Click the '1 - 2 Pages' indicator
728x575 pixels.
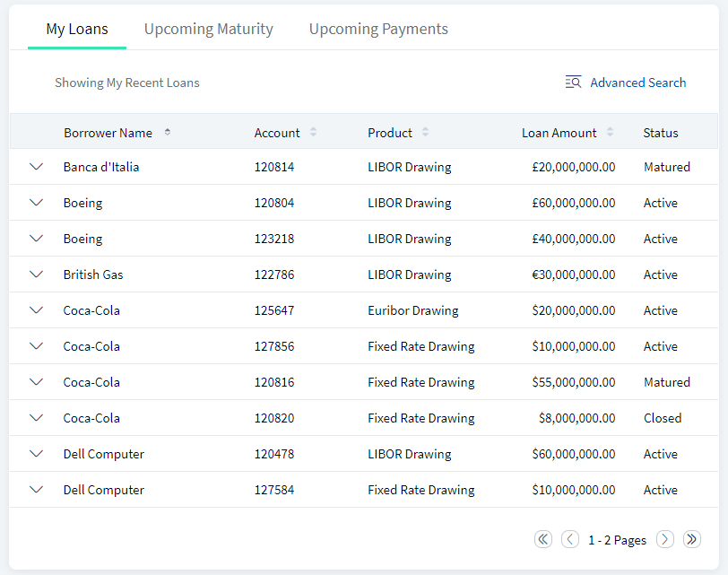pyautogui.click(x=617, y=540)
